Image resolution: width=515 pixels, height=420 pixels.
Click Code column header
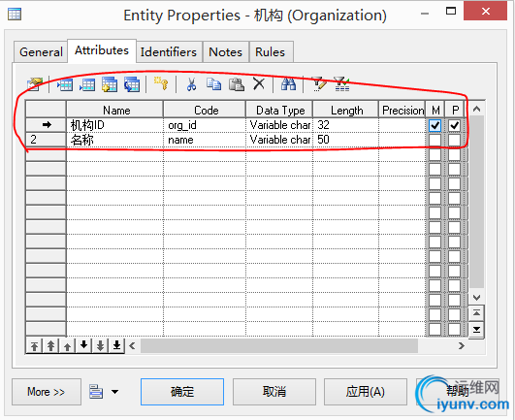click(205, 110)
